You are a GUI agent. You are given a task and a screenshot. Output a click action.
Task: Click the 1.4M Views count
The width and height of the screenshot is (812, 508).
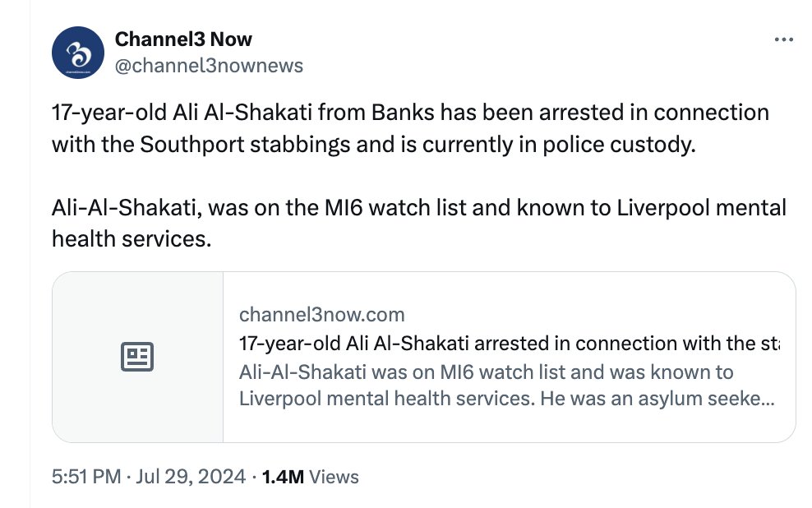click(310, 477)
